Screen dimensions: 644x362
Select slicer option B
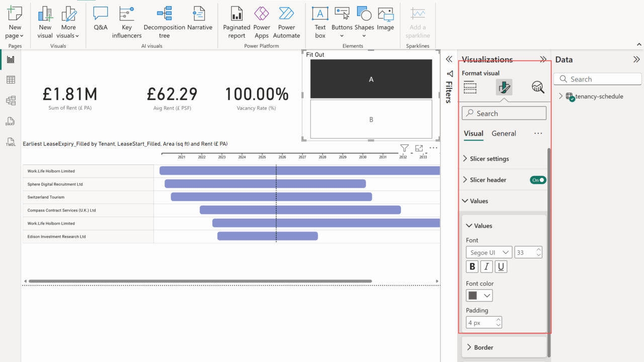point(371,120)
